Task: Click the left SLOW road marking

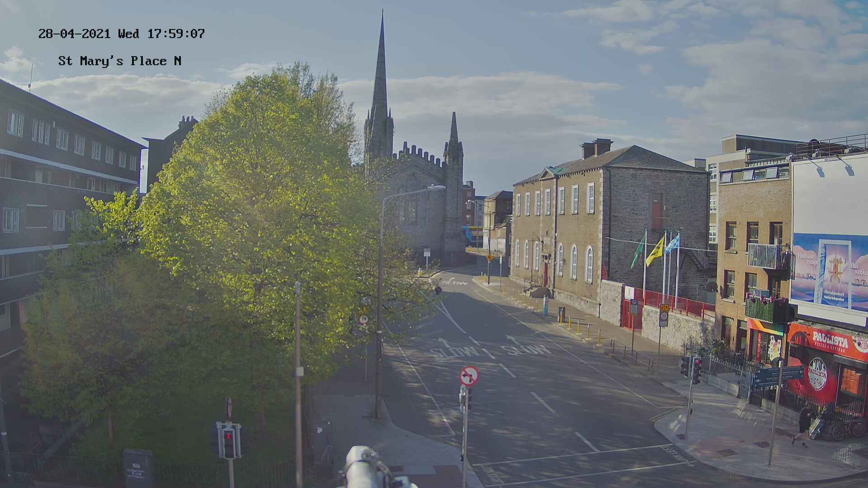Action: [x=453, y=352]
